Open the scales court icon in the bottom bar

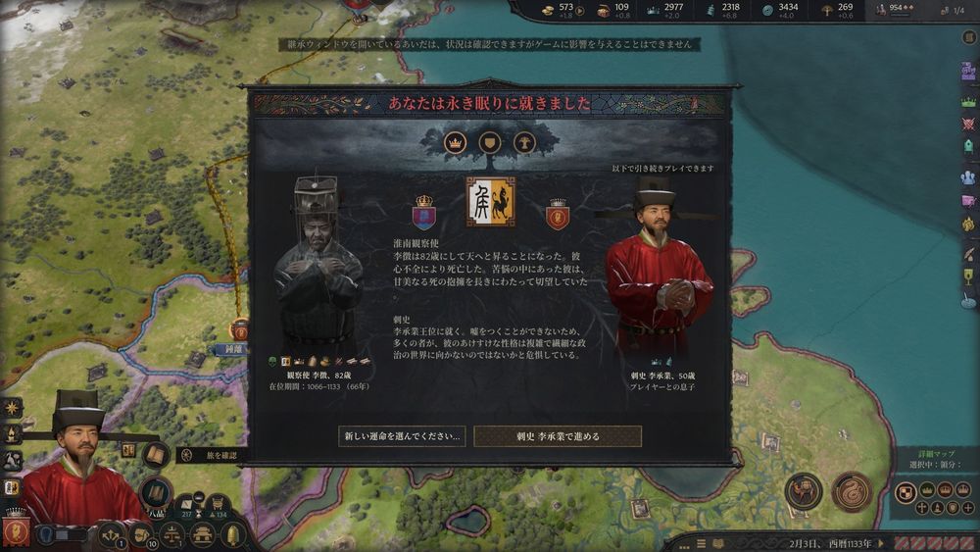(x=171, y=535)
